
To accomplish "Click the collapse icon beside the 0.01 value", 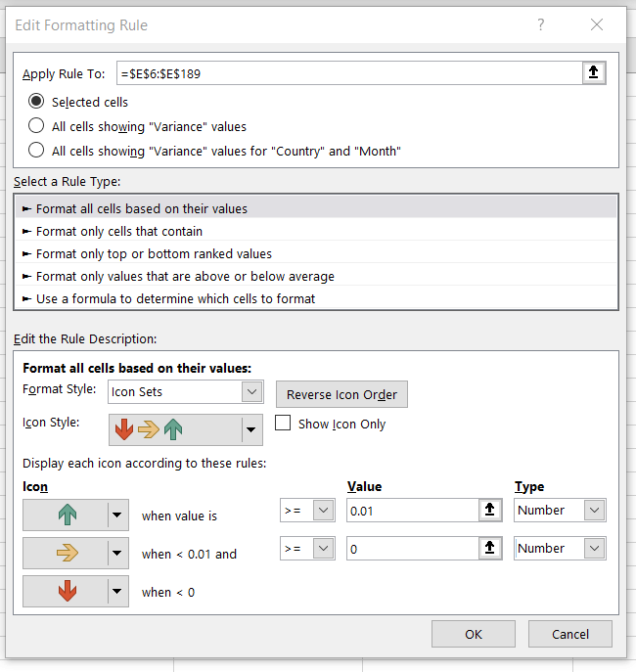I will pos(490,511).
